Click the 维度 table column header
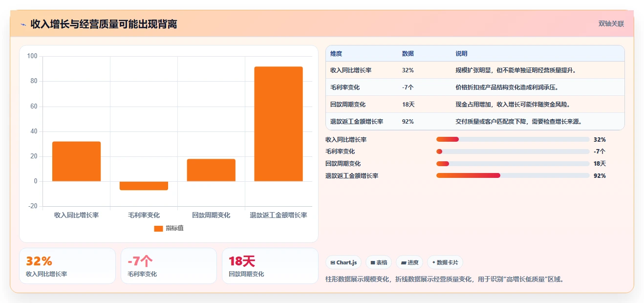 tap(336, 54)
